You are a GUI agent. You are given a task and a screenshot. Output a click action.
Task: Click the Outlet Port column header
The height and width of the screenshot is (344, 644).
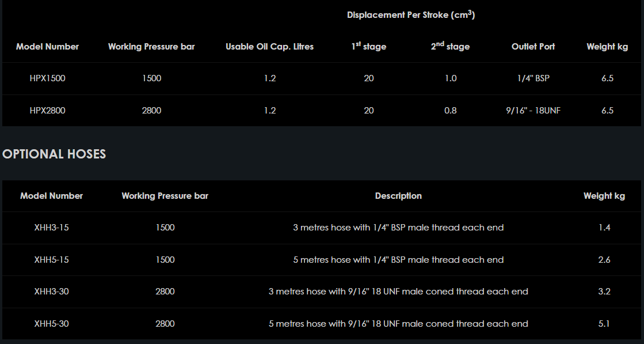point(533,47)
